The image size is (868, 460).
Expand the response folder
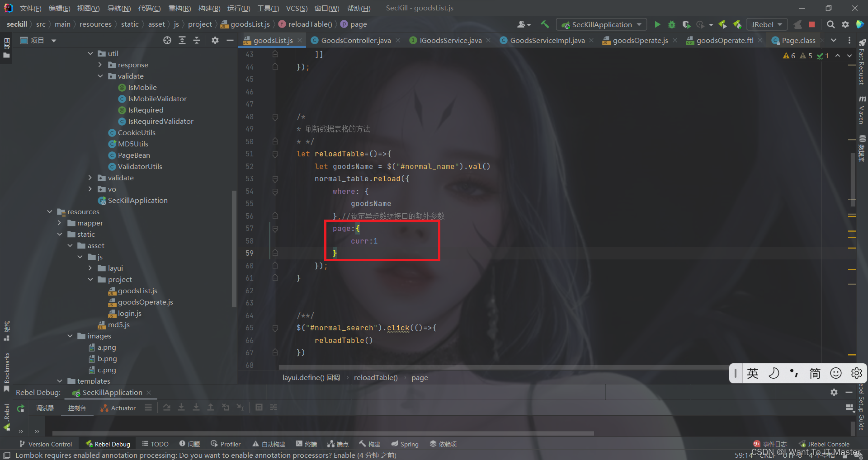(x=100, y=65)
